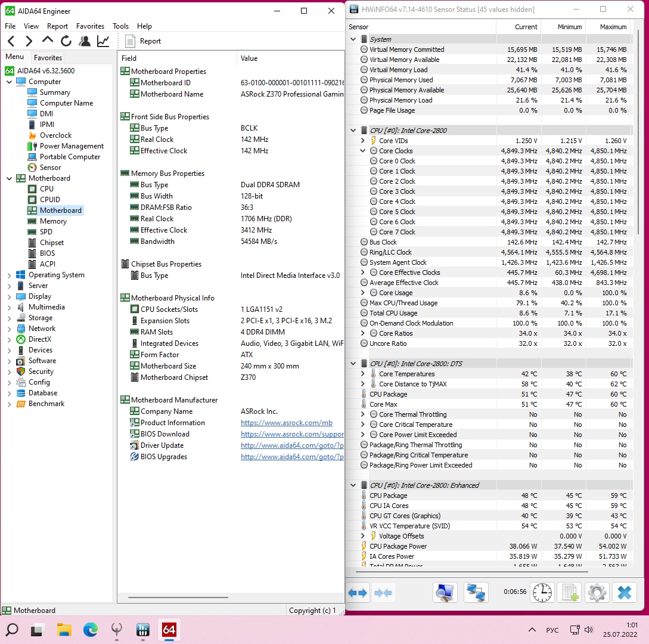The width and height of the screenshot is (649, 644).
Task: Open the user icon in AIDA64 toolbar
Action: coord(85,41)
